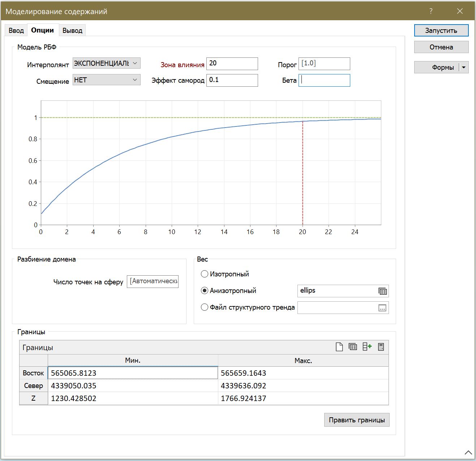Switch to the Вывод tab
The height and width of the screenshot is (461, 476).
pyautogui.click(x=72, y=31)
